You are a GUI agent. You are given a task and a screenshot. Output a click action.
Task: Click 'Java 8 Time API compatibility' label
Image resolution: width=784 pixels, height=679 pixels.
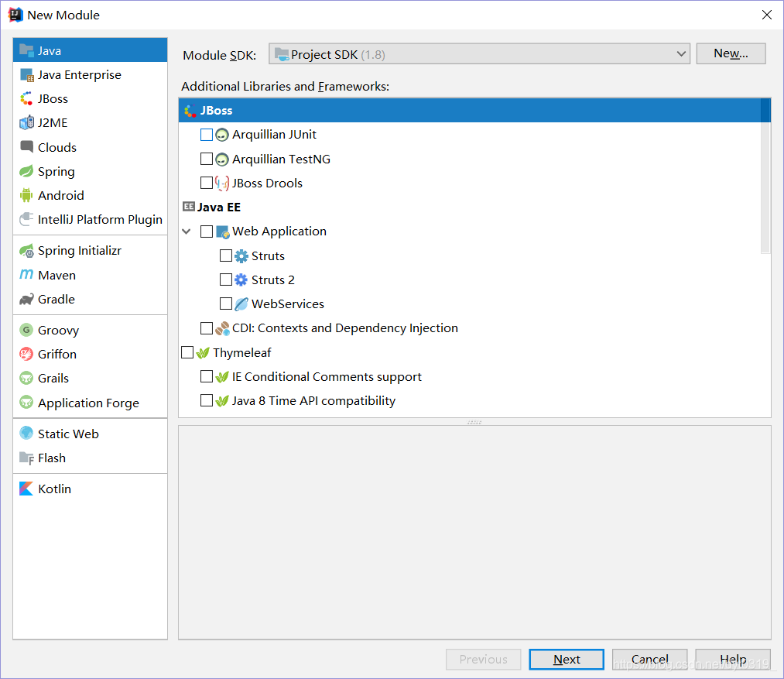coord(313,401)
